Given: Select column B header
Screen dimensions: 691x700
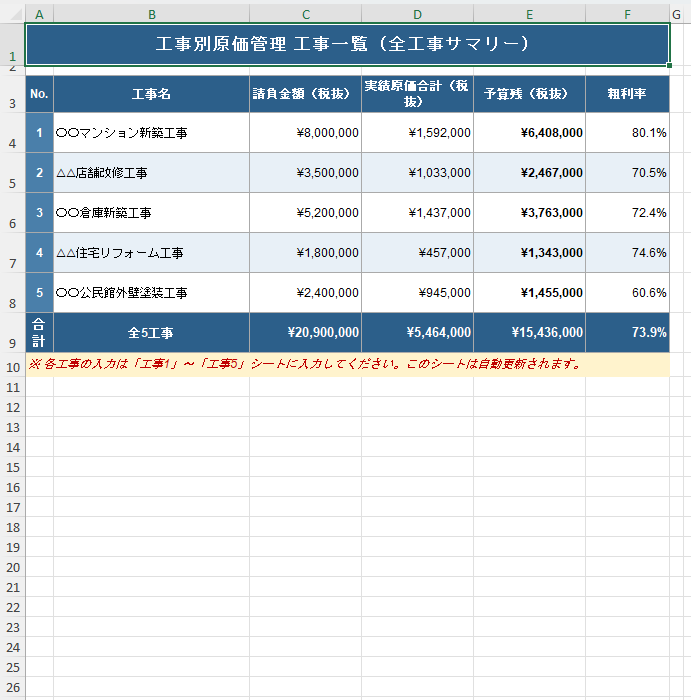Looking at the screenshot, I should click(151, 14).
